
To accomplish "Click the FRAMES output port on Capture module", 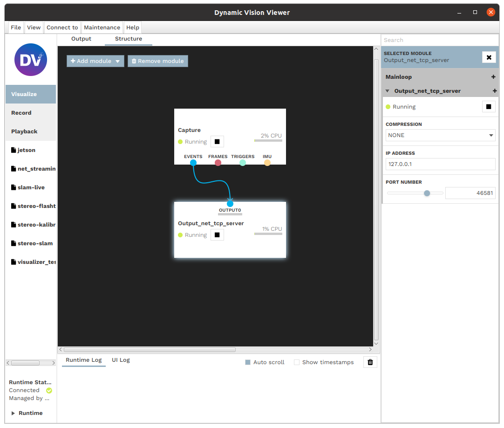I will [x=218, y=162].
